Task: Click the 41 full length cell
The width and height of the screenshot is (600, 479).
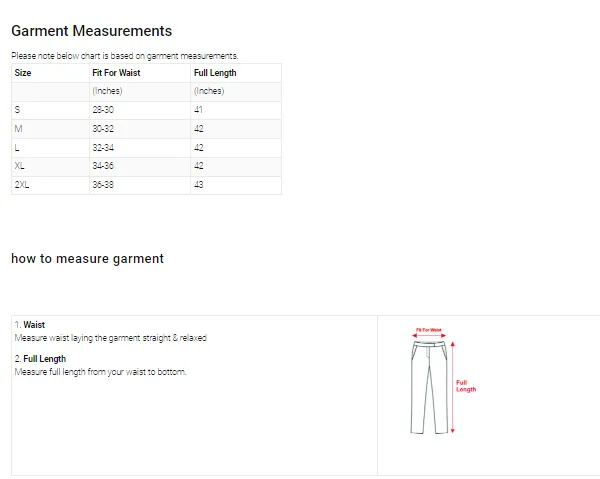Action: coord(198,110)
